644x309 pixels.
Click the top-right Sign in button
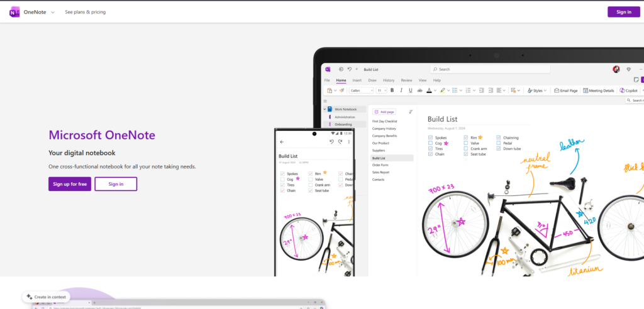pyautogui.click(x=623, y=12)
